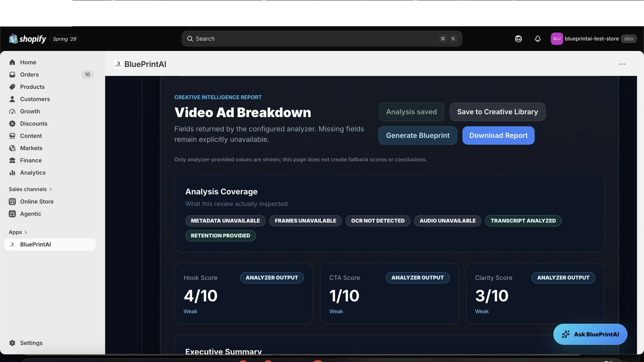Click the FRAMES UNAVAILABLE chip
The height and width of the screenshot is (362, 644).
click(305, 221)
